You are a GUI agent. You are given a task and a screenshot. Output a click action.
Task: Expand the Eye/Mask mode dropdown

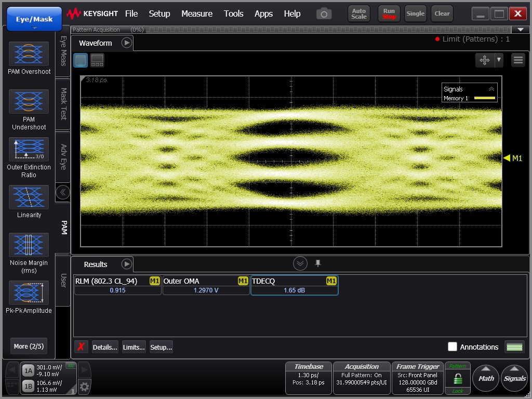pyautogui.click(x=34, y=20)
